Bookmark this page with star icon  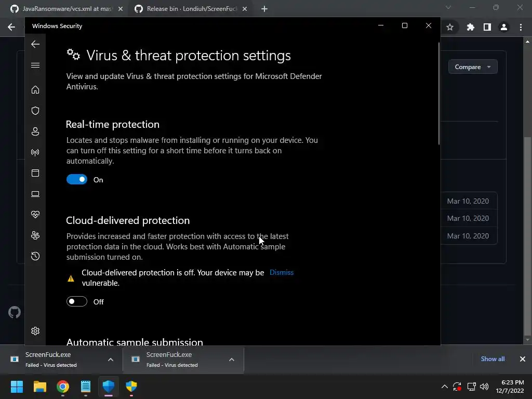[x=450, y=27]
